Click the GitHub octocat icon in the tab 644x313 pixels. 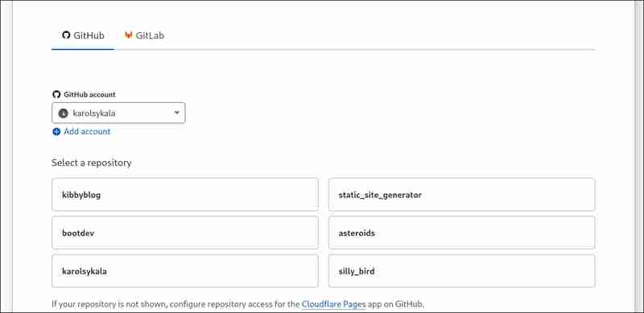(x=66, y=35)
